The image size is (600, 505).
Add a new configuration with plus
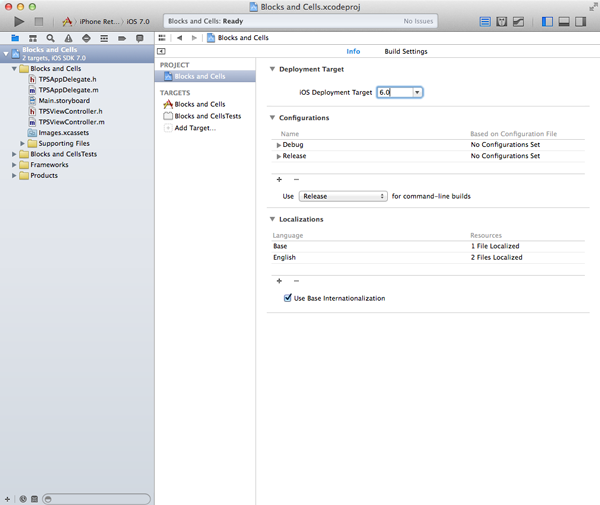279,179
